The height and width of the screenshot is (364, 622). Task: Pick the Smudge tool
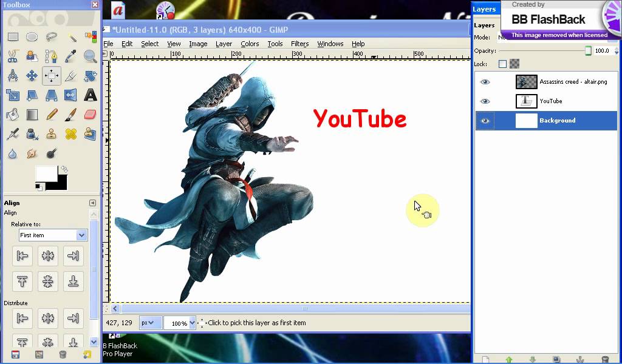click(32, 153)
